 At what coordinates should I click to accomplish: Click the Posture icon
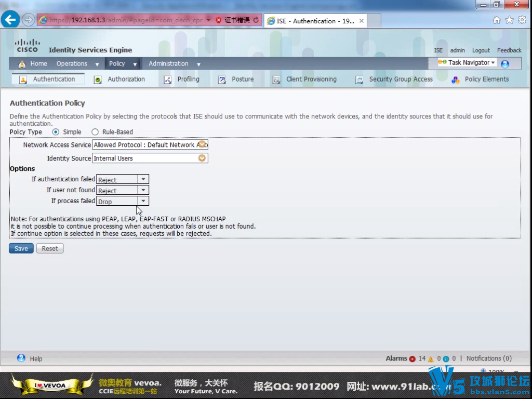222,80
